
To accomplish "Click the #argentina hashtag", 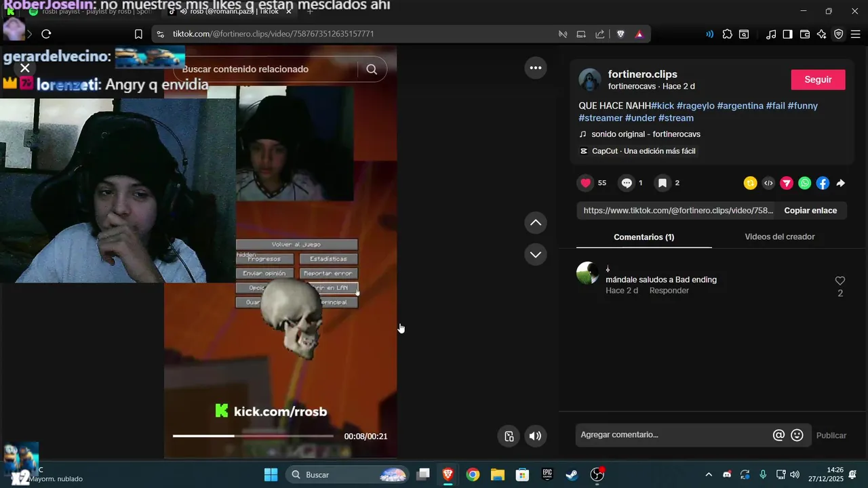I will coord(740,106).
